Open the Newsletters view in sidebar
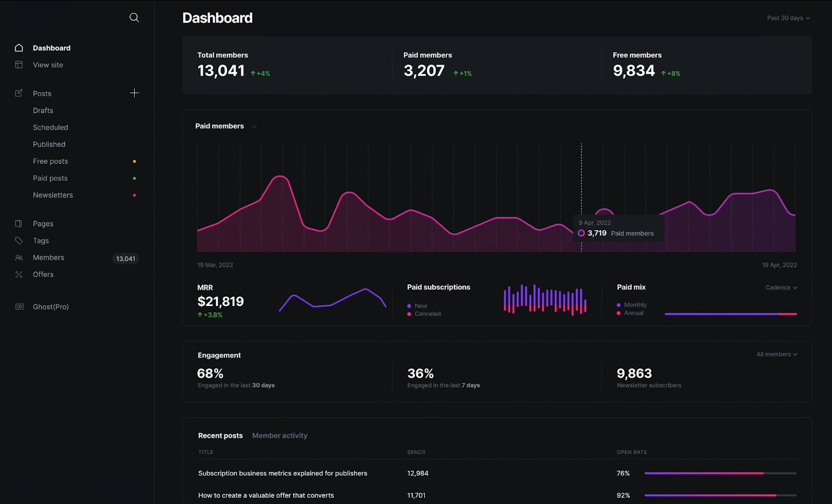 tap(53, 195)
